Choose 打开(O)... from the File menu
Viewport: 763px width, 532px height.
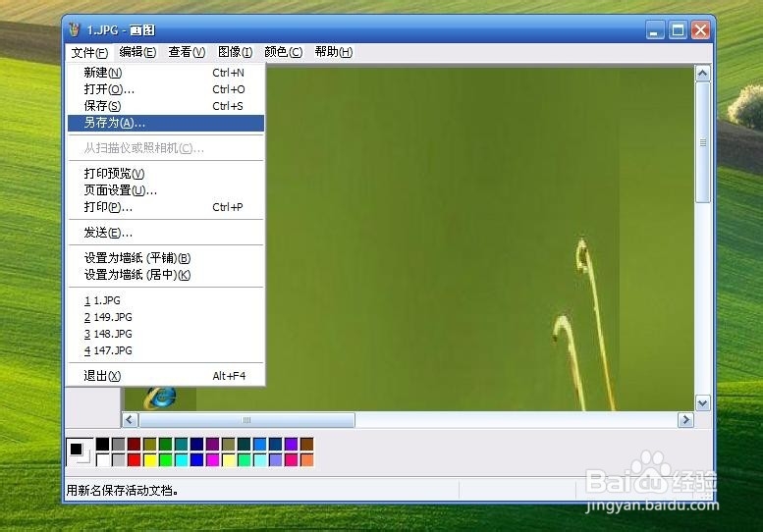coord(166,89)
